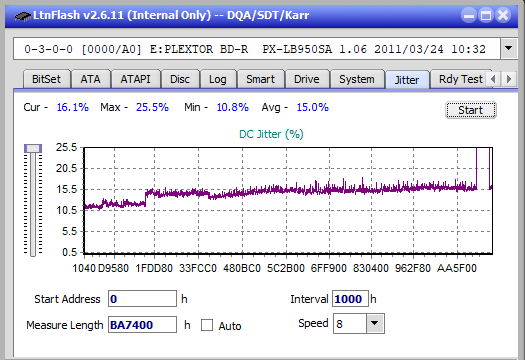The height and width of the screenshot is (360, 525).
Task: Click the Min value 10.8%
Action: 233,107
